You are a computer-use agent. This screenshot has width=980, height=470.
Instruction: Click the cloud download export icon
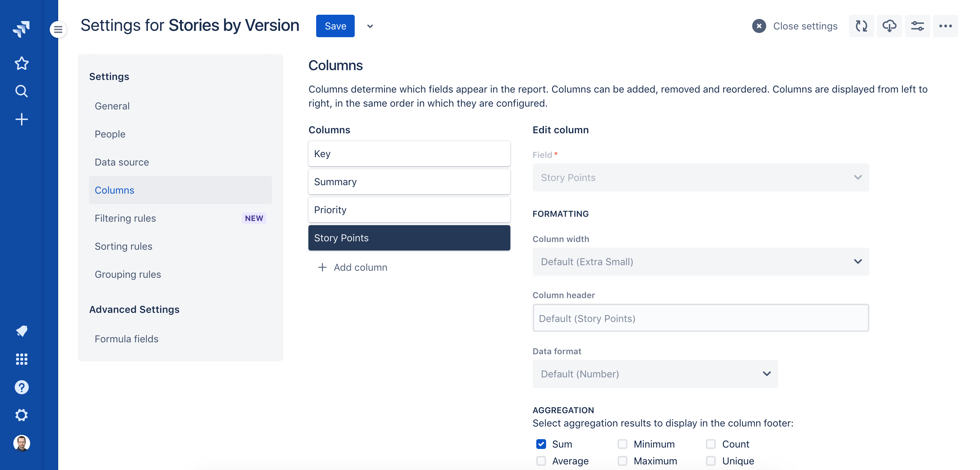tap(889, 26)
